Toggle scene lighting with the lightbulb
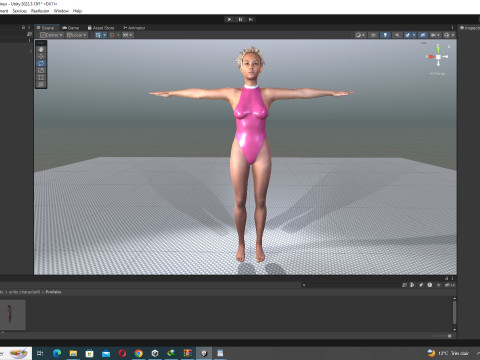This screenshot has height=360, width=480. tap(385, 35)
